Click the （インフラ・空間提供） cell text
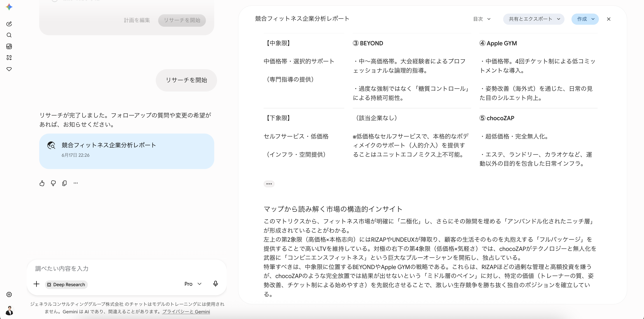This screenshot has width=644, height=319. pos(296,154)
